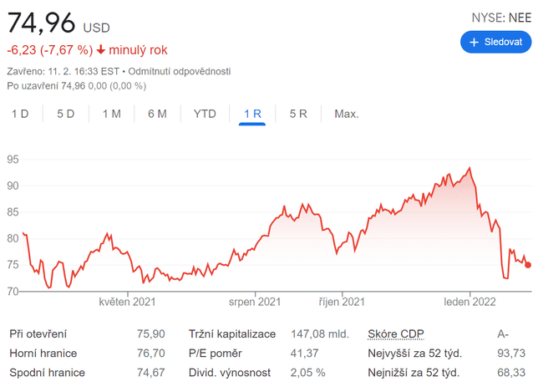Click the plus icon in Sledovat button
The width and height of the screenshot is (543, 392).
(474, 42)
